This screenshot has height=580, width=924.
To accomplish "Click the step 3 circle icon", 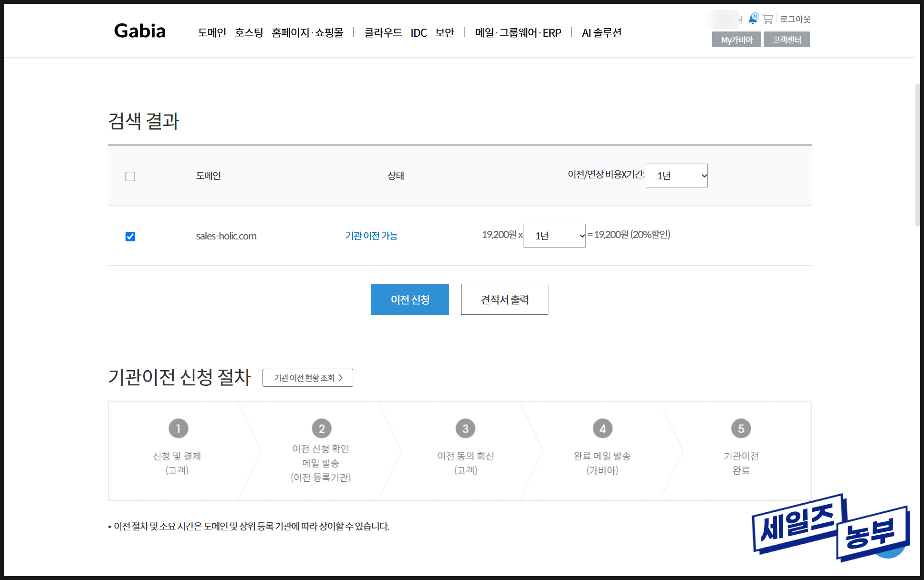I will click(x=465, y=428).
